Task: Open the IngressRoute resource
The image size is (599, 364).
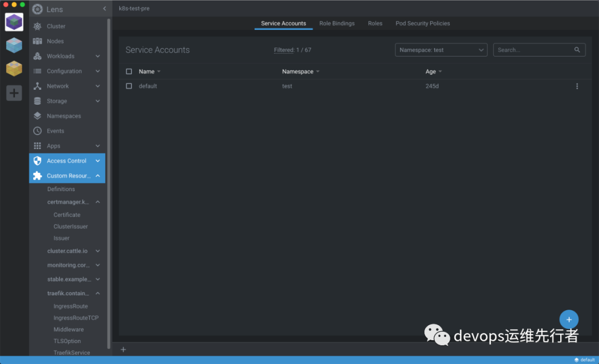Action: click(70, 306)
